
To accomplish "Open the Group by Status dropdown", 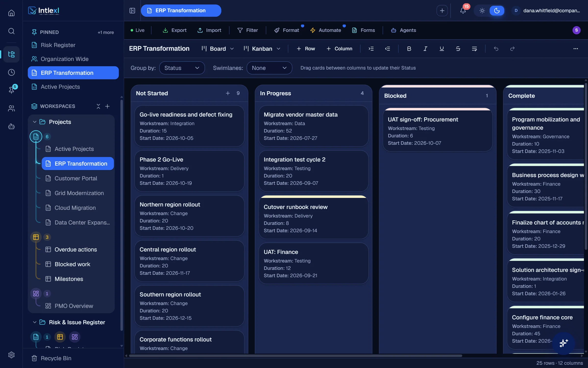I will (x=182, y=68).
